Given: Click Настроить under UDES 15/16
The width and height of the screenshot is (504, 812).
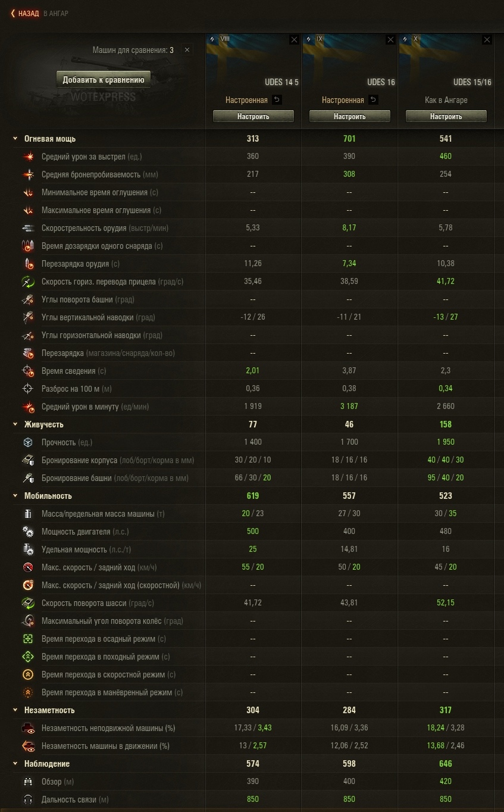Looking at the screenshot, I should pos(446,117).
